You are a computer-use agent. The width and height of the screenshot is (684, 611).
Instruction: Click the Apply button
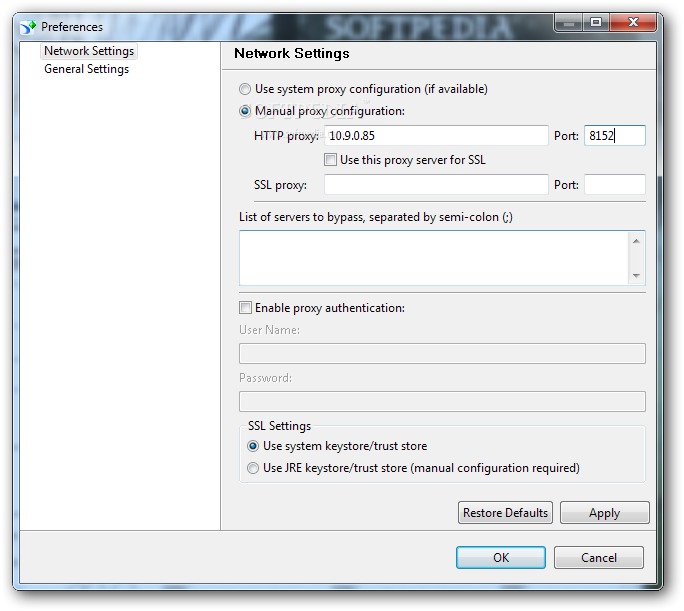605,513
